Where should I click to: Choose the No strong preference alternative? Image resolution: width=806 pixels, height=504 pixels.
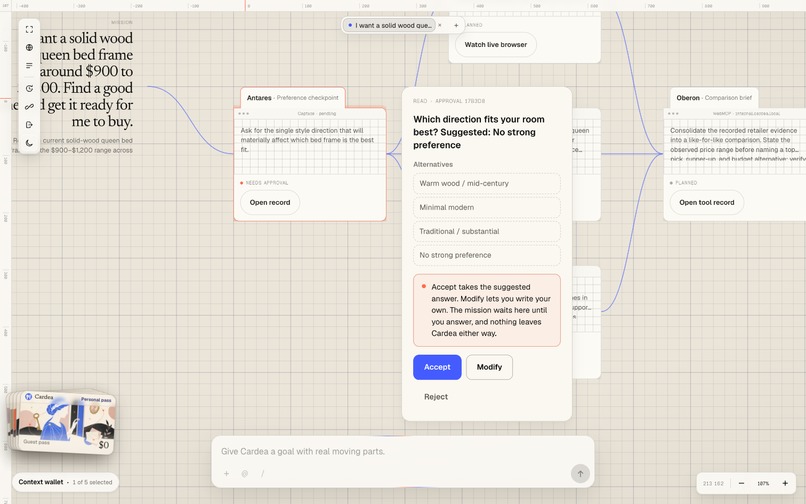pyautogui.click(x=486, y=255)
